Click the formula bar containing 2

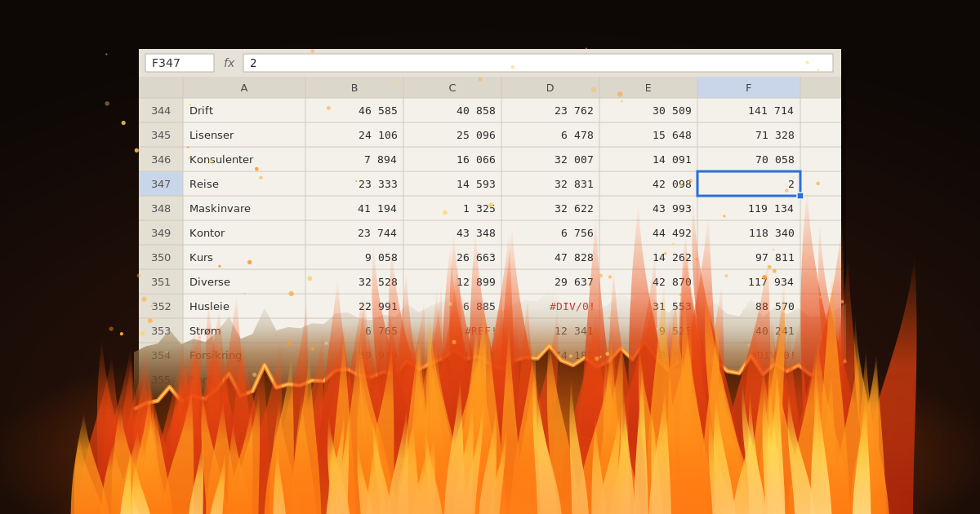538,63
